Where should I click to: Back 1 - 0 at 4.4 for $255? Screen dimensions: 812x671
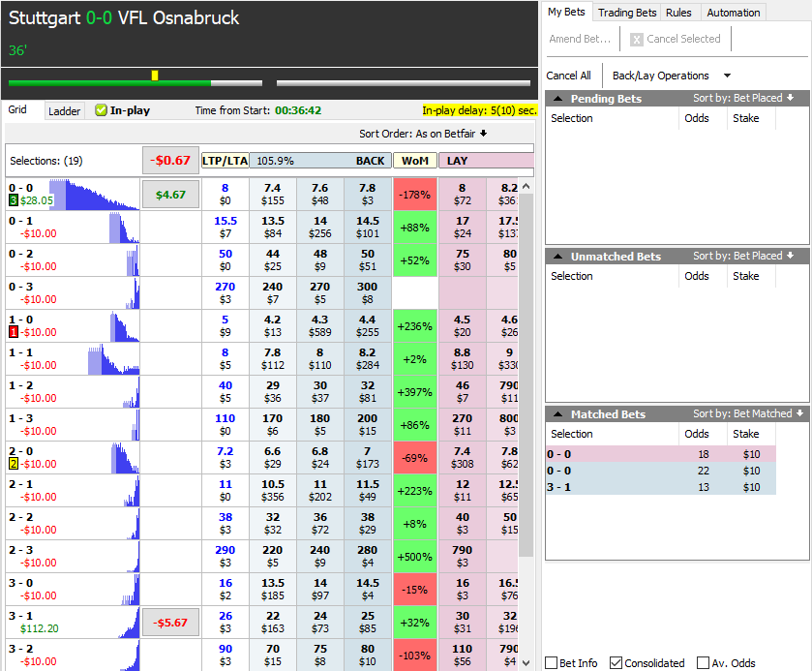click(368, 326)
